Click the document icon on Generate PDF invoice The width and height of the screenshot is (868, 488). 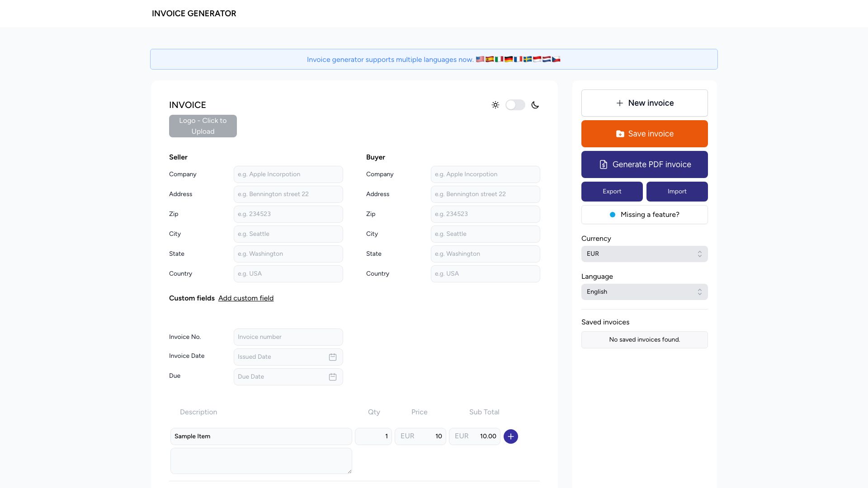point(604,164)
